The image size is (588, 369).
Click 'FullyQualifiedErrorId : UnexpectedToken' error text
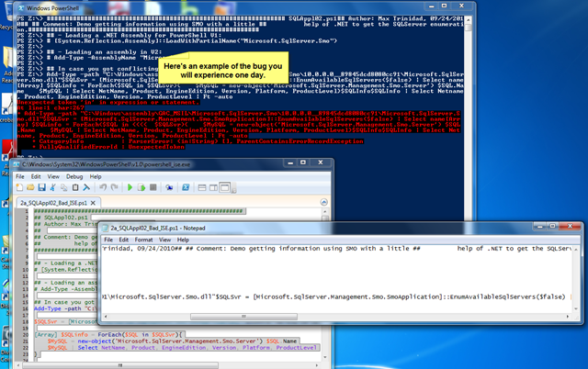pos(112,147)
